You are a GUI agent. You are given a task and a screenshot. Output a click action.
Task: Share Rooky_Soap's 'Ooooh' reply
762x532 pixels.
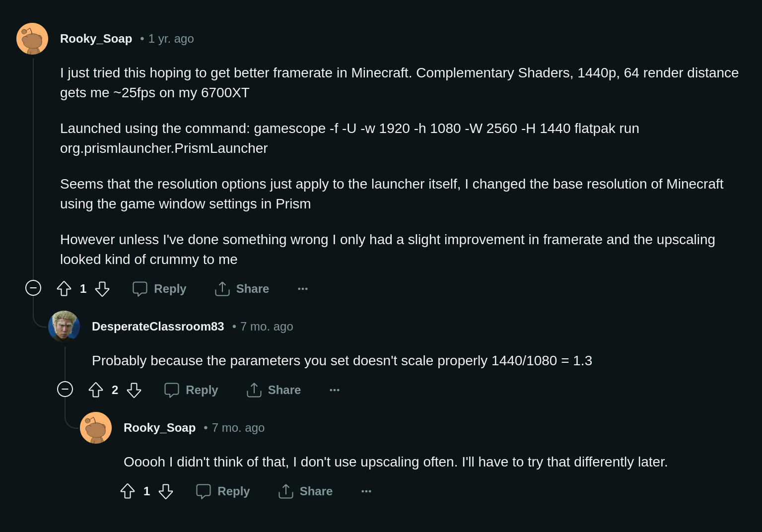(x=306, y=491)
